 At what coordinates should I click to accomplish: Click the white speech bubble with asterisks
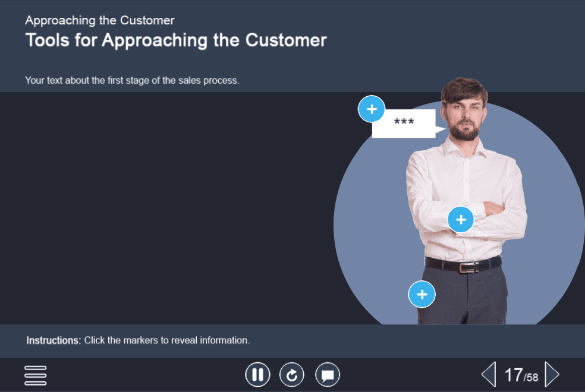coord(404,124)
